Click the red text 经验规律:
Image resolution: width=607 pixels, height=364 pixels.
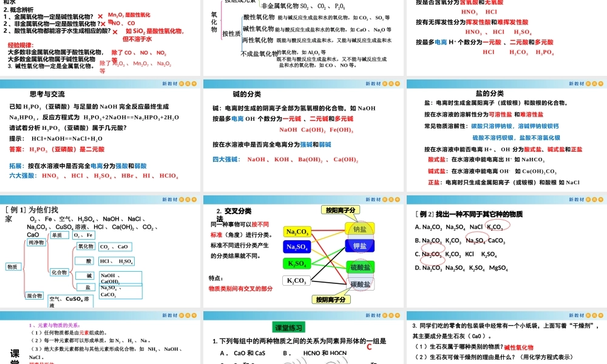21,45
